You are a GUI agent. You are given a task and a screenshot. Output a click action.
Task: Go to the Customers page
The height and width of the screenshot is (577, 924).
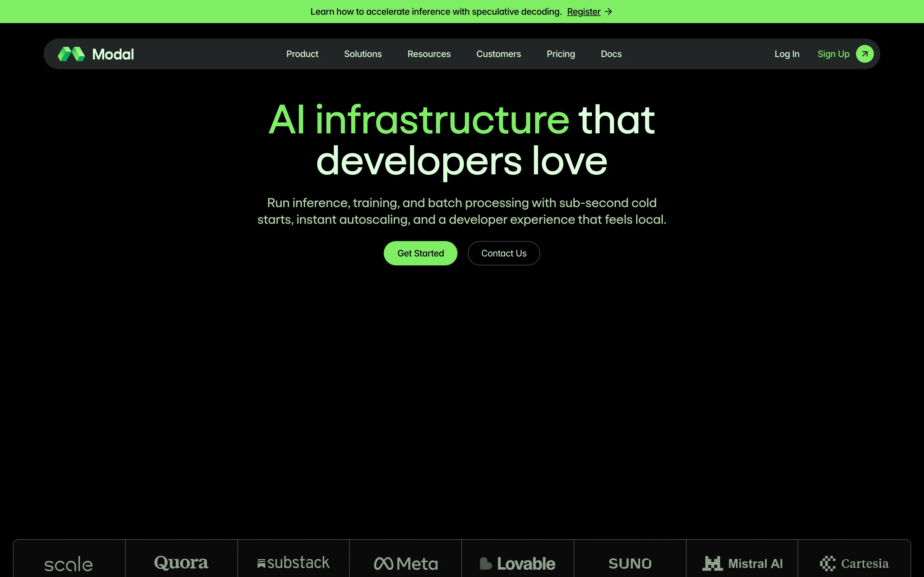(498, 54)
